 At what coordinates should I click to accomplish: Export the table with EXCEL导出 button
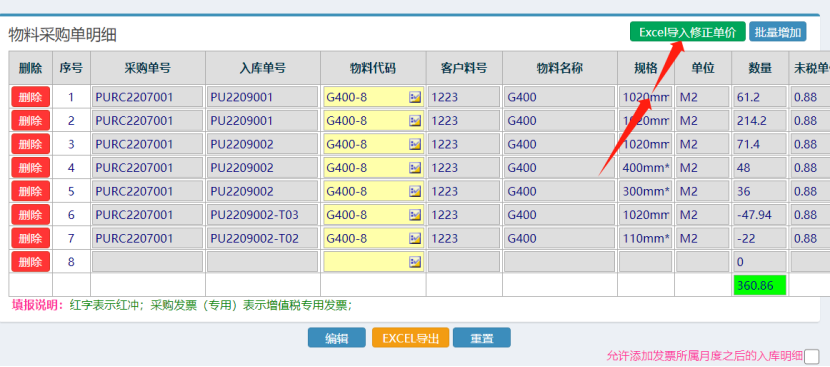pyautogui.click(x=410, y=338)
